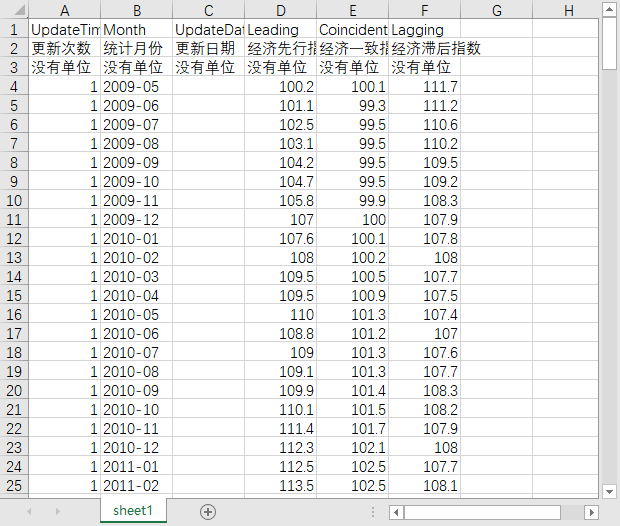Click tab bar resize handle dots

373,512
